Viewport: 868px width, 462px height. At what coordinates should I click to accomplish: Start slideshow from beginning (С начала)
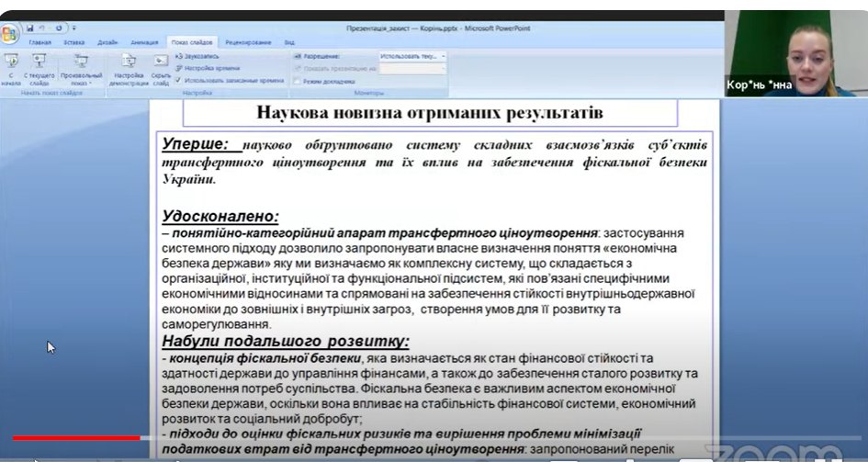[10, 69]
